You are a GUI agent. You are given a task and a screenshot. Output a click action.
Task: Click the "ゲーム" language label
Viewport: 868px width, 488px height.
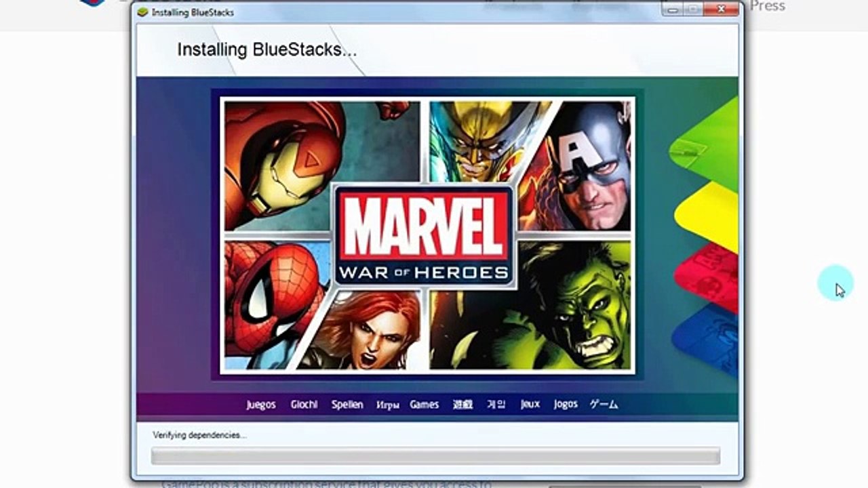(x=604, y=404)
